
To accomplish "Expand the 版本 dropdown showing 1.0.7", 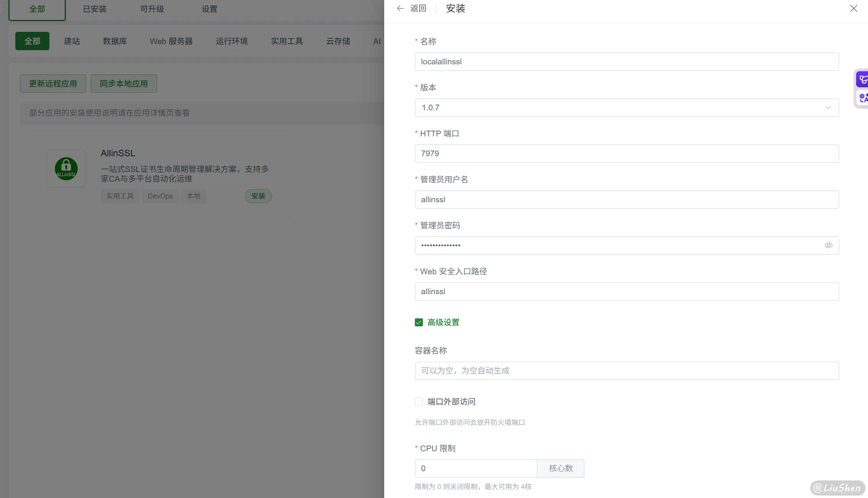I will pos(828,108).
